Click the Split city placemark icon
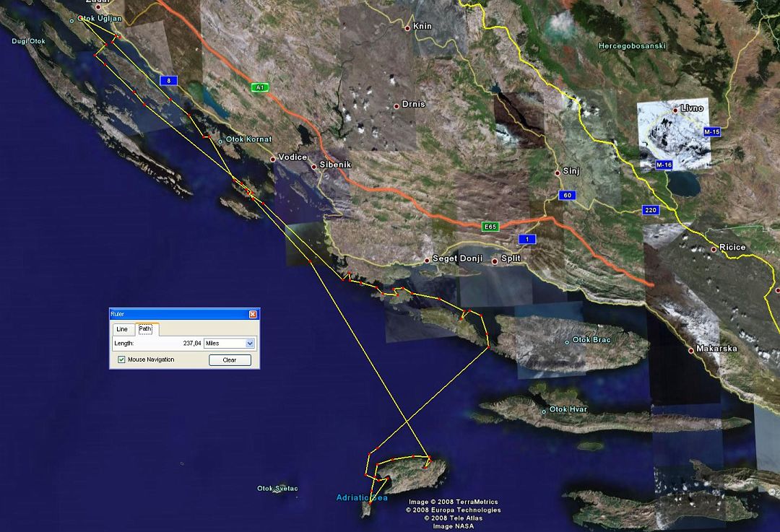This screenshot has width=780, height=532. pyautogui.click(x=495, y=261)
